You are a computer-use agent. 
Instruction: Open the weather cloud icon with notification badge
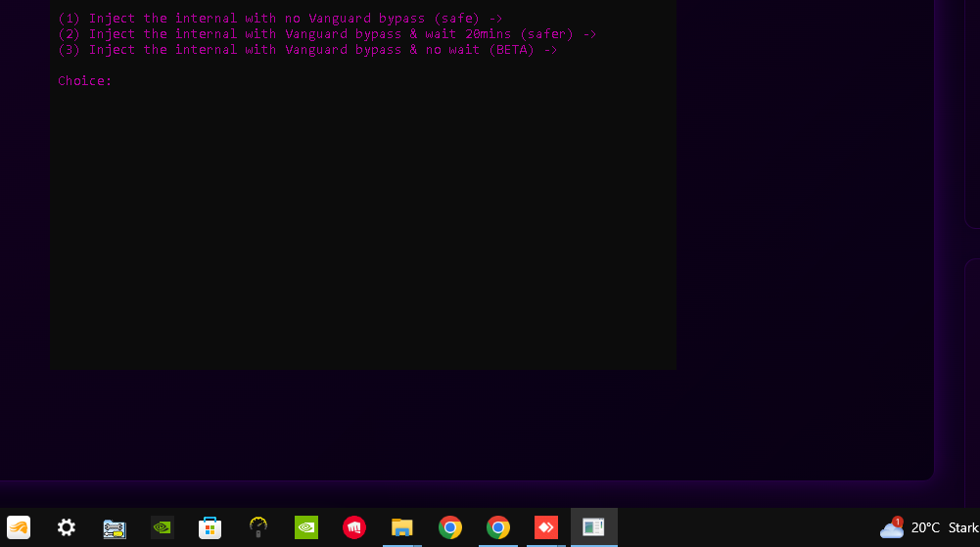[892, 528]
